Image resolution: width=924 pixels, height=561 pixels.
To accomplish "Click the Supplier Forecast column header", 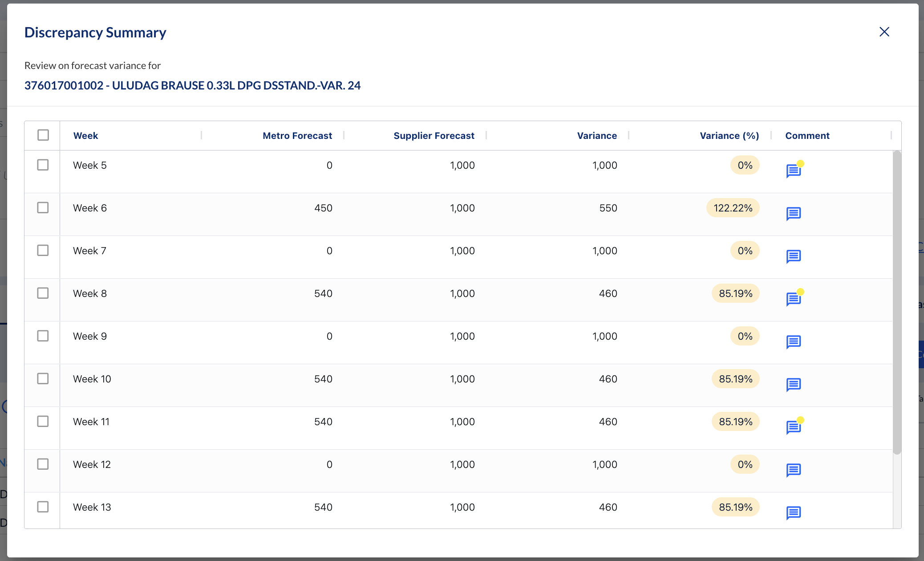I will [434, 135].
